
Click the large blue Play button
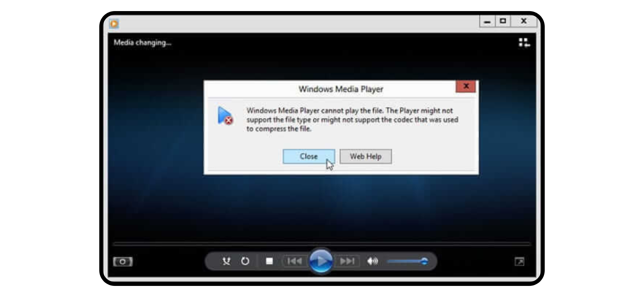(x=321, y=261)
